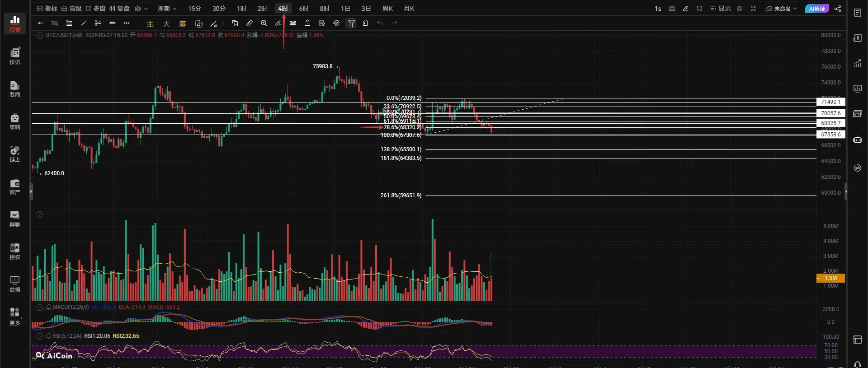
Task: Open 数据 data section in sidebar
Action: click(x=15, y=284)
